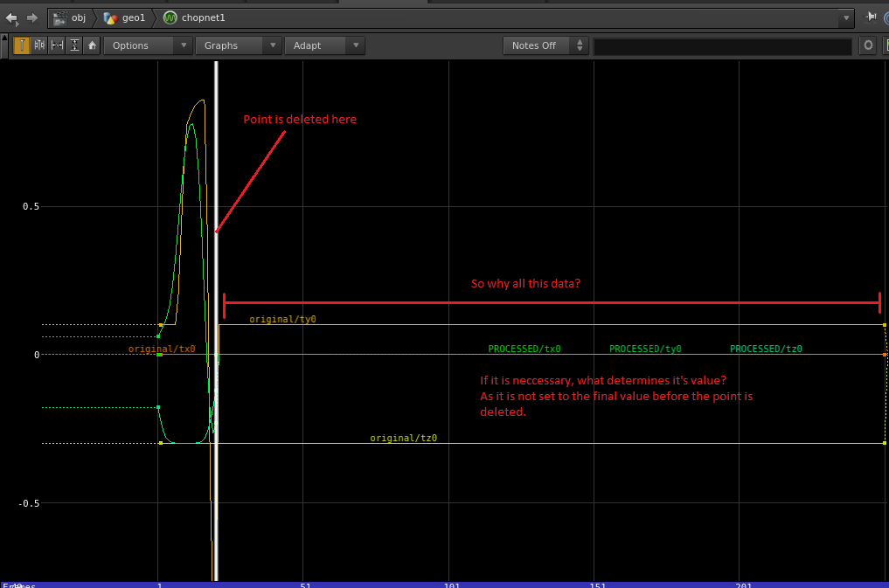
Task: Click the geo1 geometry icon in path
Action: [110, 18]
